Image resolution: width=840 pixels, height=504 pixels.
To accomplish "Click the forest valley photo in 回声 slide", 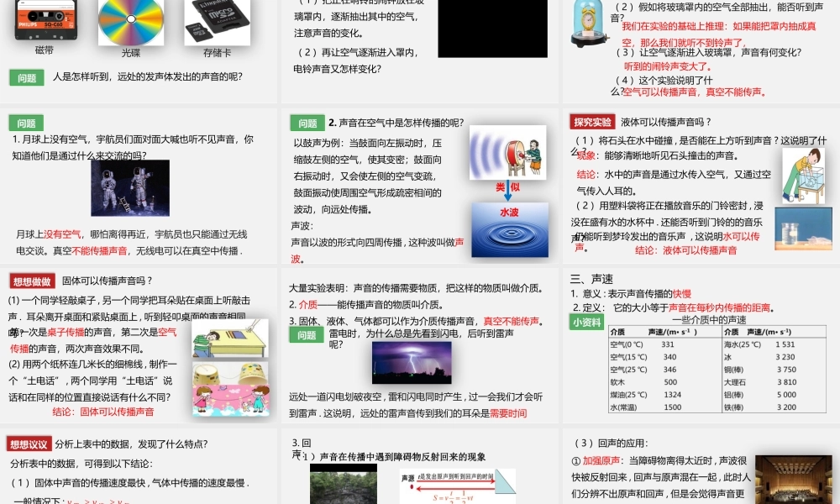I will click(344, 484).
